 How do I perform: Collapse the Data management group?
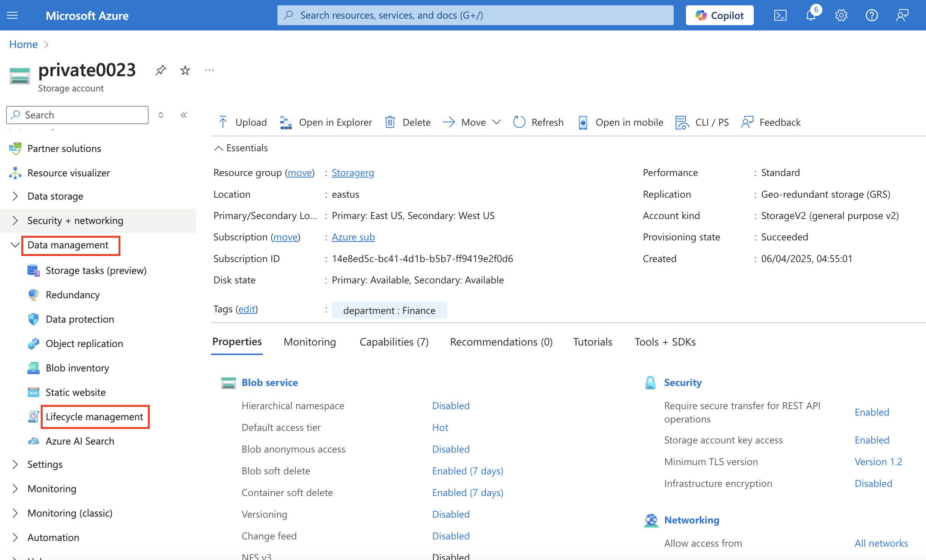(x=68, y=245)
